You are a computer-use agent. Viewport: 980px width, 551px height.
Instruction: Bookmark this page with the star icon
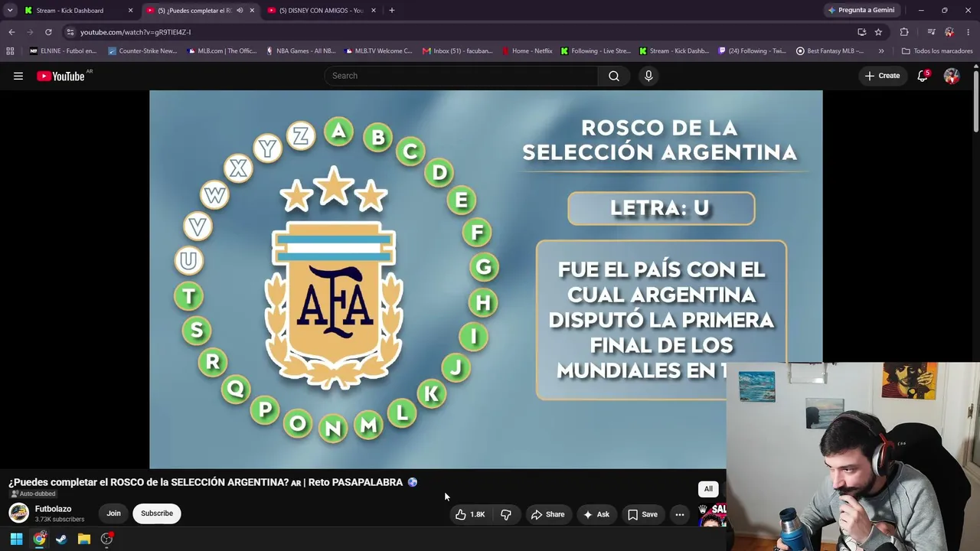878,32
